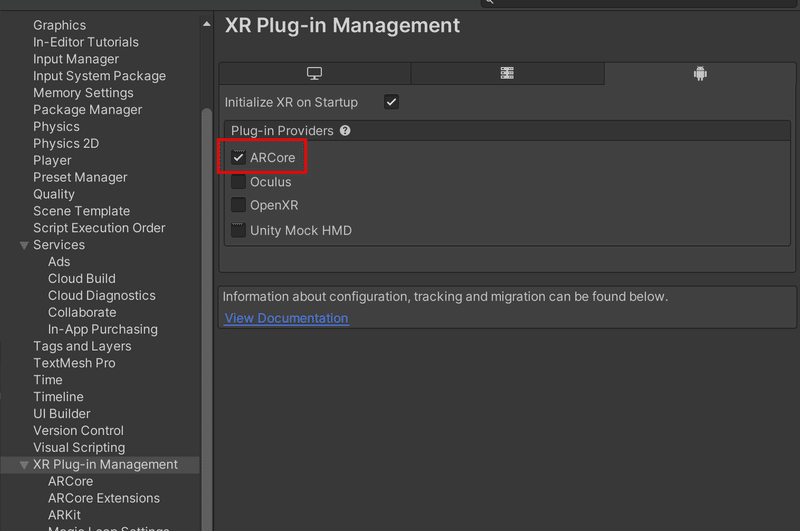The image size is (800, 531).
Task: Open the Plug-in Providers help icon
Action: (x=345, y=131)
